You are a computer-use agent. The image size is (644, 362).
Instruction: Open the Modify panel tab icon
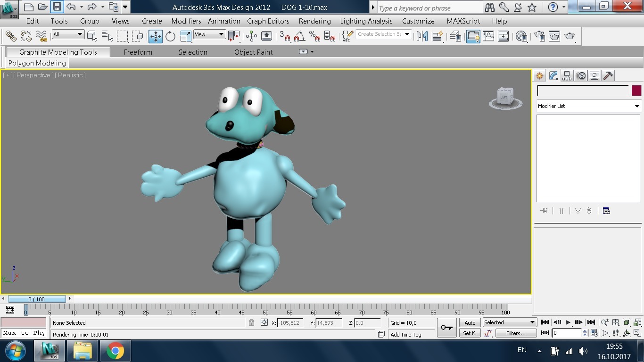553,76
